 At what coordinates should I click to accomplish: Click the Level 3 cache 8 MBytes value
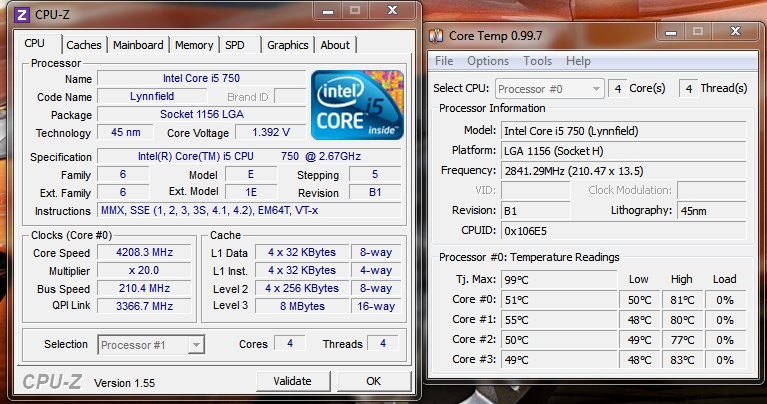pos(302,307)
